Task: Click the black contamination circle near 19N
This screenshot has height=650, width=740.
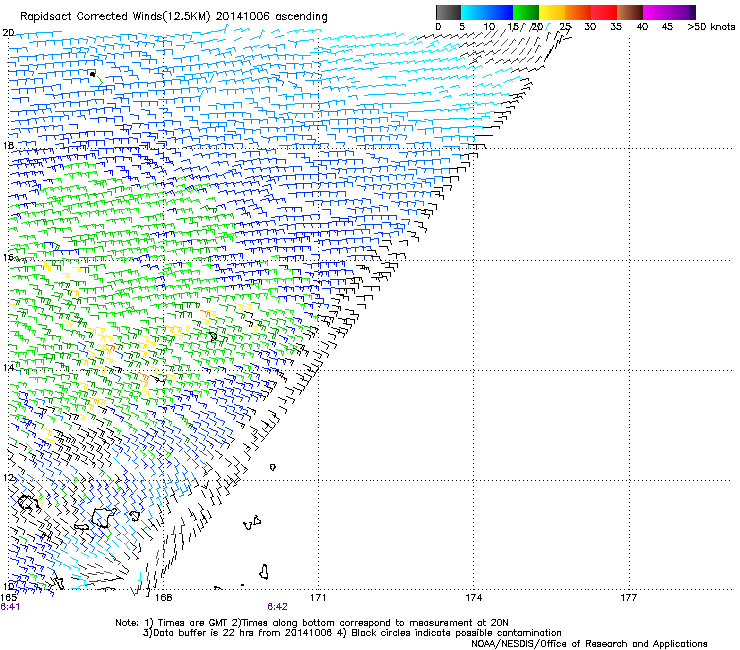Action: [x=92, y=74]
